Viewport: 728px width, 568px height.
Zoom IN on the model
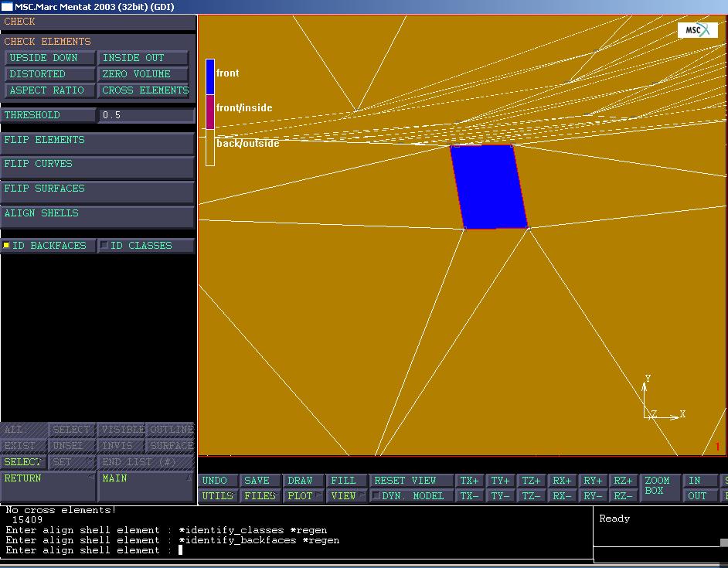(x=700, y=480)
